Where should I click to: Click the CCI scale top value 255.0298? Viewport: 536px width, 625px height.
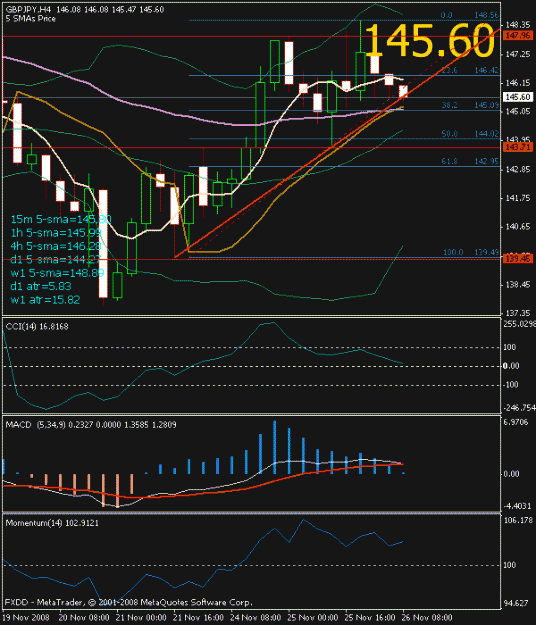pyautogui.click(x=519, y=324)
